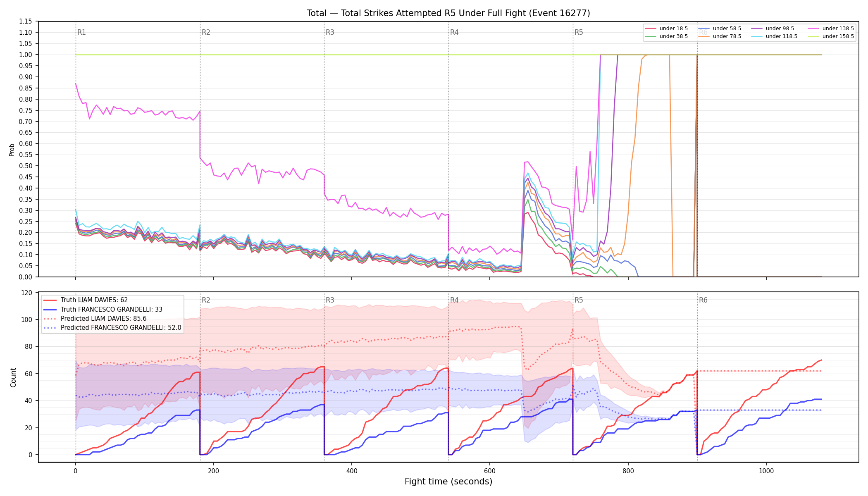The width and height of the screenshot is (868, 496).
Task: Click the R4 round marker in probability chart
Action: pyautogui.click(x=454, y=32)
